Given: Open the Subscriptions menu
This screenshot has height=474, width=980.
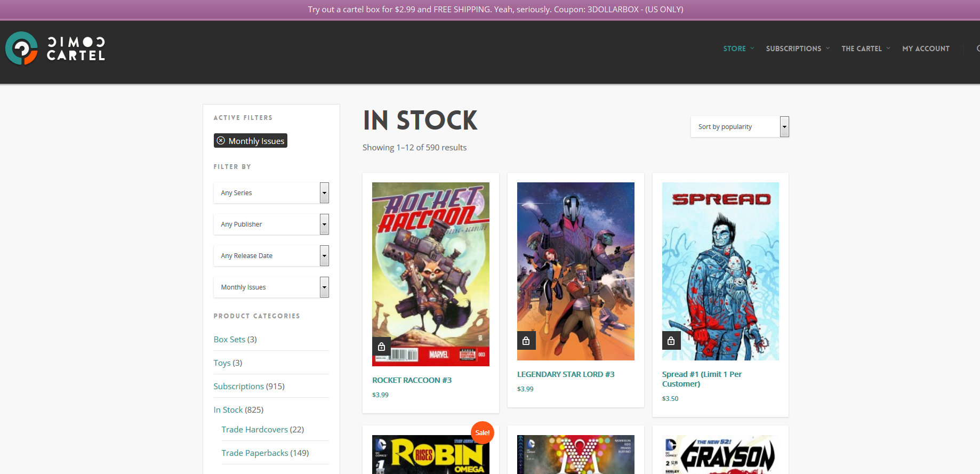Looking at the screenshot, I should (x=793, y=49).
